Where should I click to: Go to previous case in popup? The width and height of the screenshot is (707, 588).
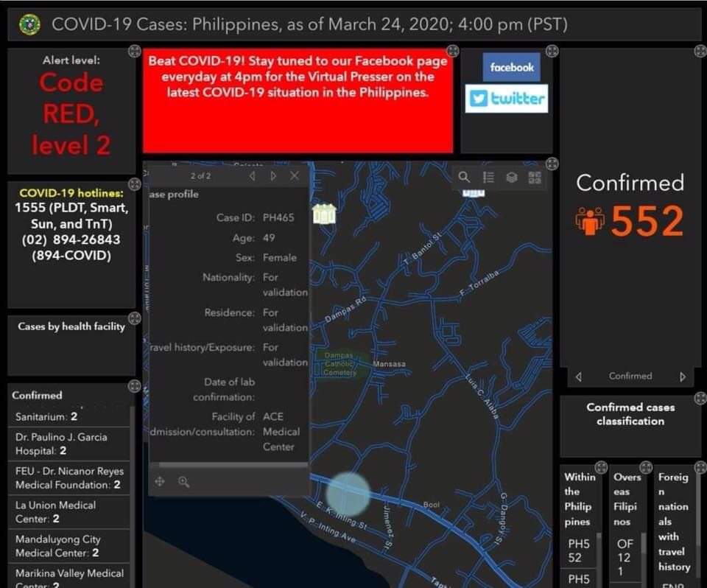coord(253,175)
